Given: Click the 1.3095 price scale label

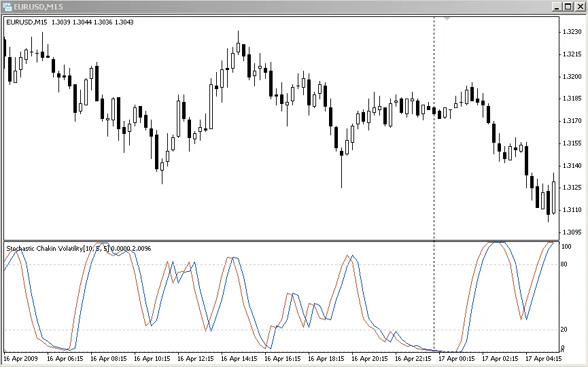Looking at the screenshot, I should point(571,232).
